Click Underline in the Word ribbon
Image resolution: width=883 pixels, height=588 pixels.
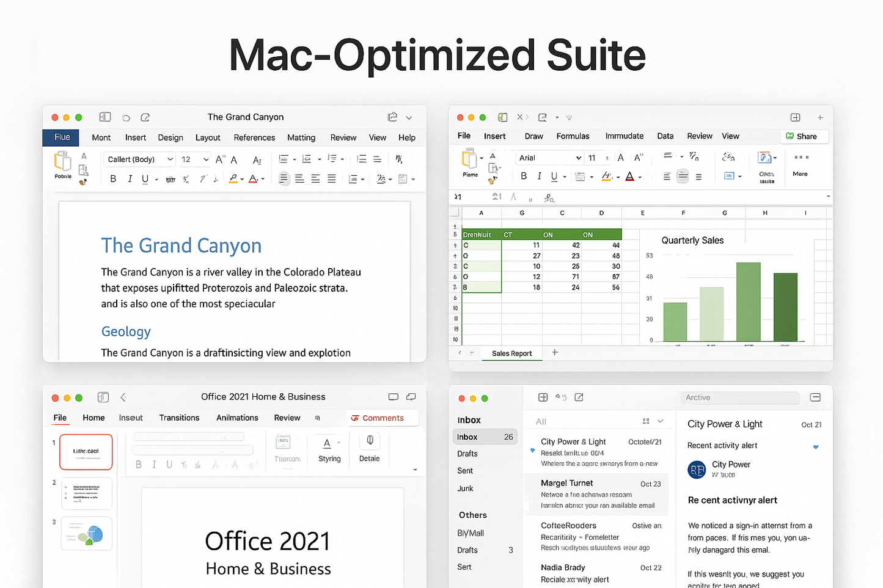click(145, 178)
